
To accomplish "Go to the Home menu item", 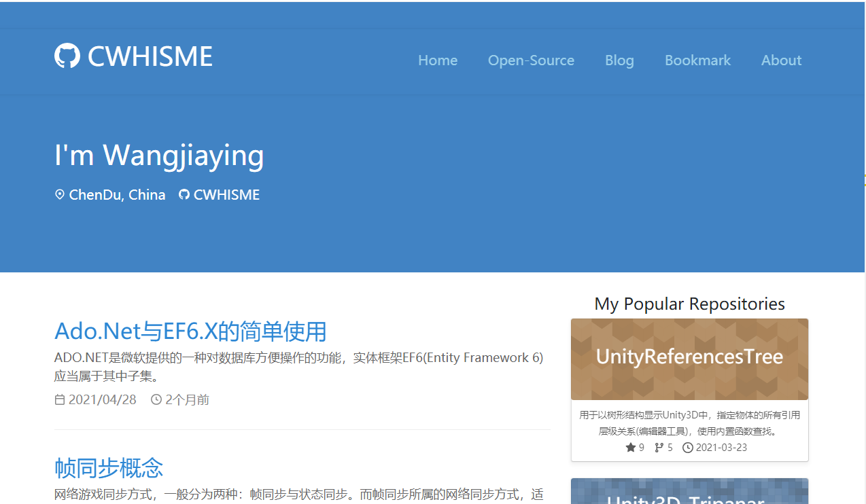I will (438, 60).
